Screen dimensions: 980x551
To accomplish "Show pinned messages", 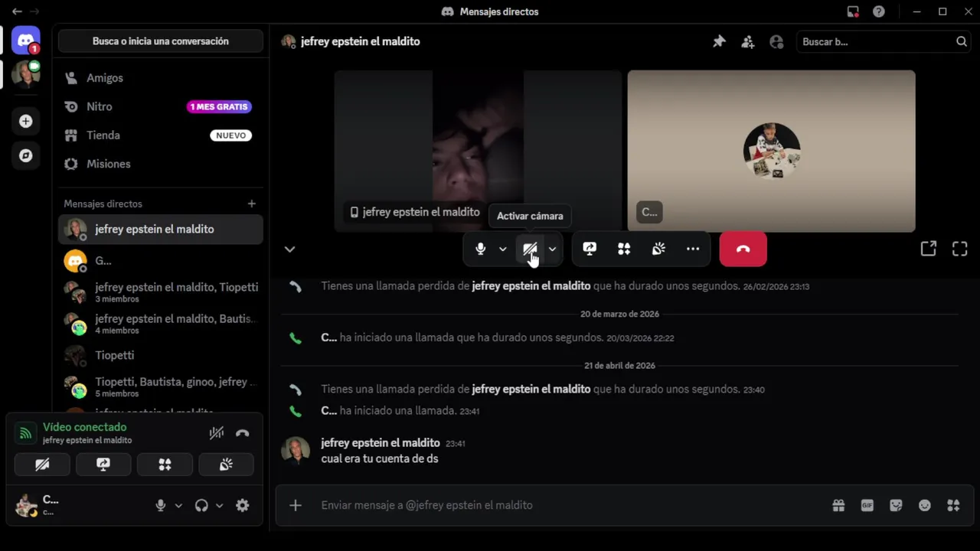I will coord(719,42).
